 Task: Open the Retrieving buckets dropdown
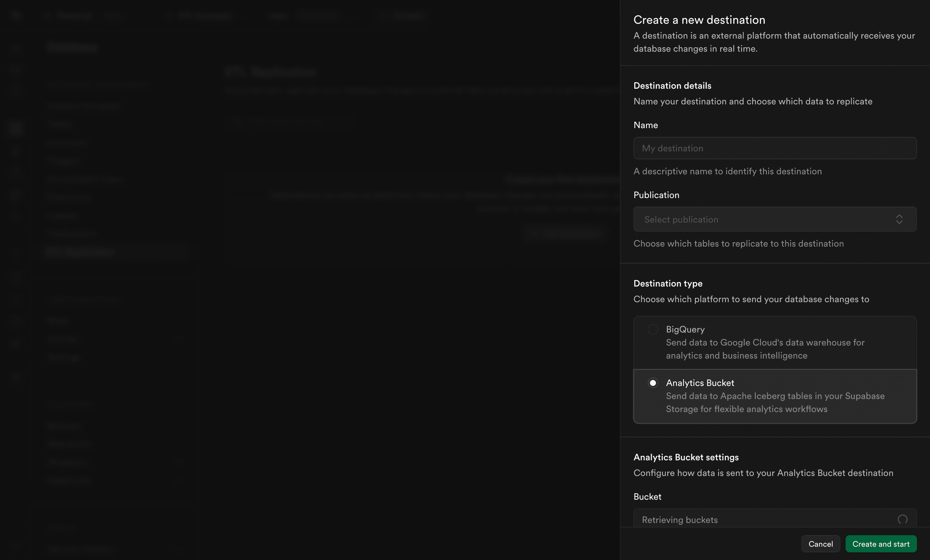pyautogui.click(x=766, y=519)
